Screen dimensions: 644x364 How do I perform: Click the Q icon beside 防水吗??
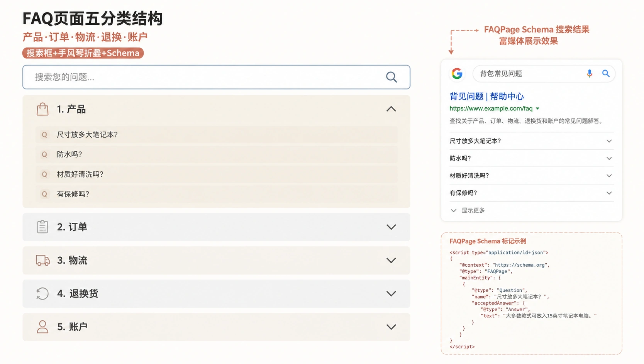44,154
